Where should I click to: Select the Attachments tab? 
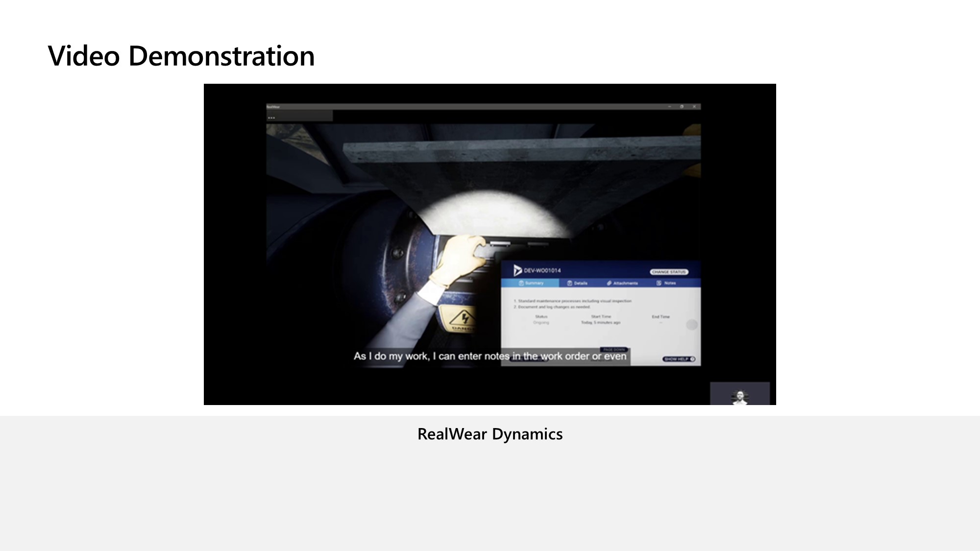click(x=622, y=283)
